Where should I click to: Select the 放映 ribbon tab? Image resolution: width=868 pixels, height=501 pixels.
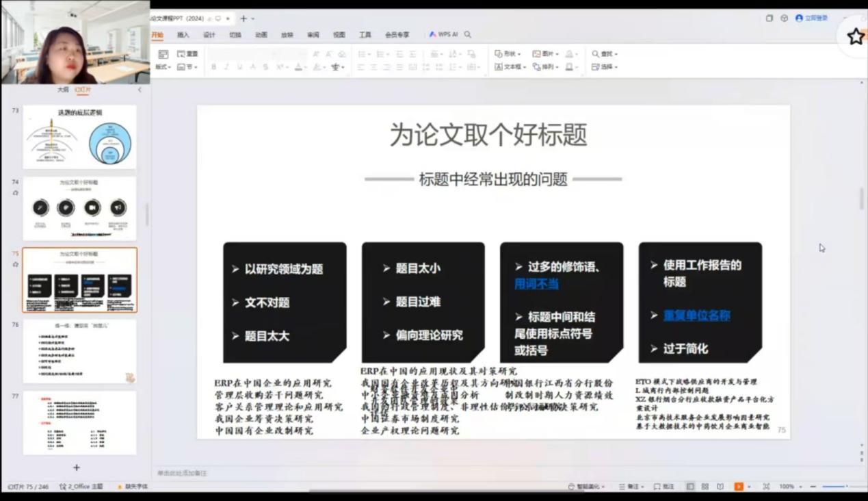coord(287,35)
